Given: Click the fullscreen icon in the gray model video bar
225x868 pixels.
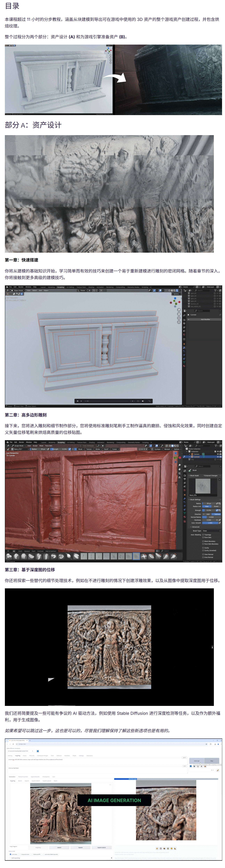Looking at the screenshot, I should click(149, 401).
